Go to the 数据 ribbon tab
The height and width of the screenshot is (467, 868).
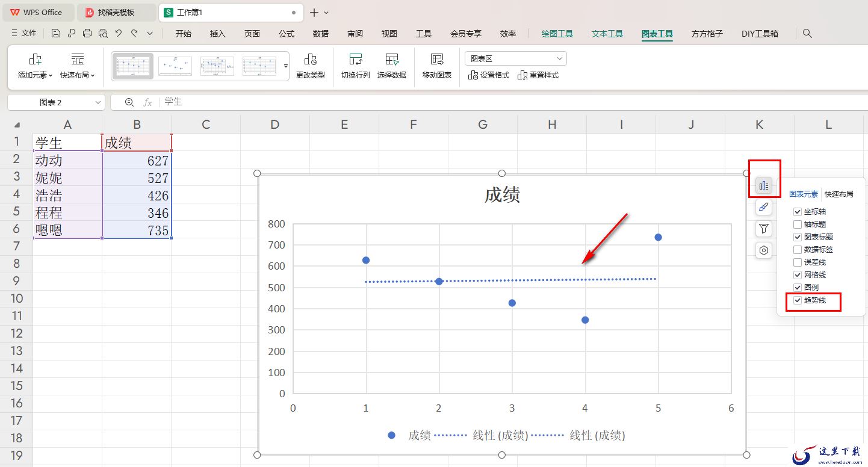coord(321,34)
